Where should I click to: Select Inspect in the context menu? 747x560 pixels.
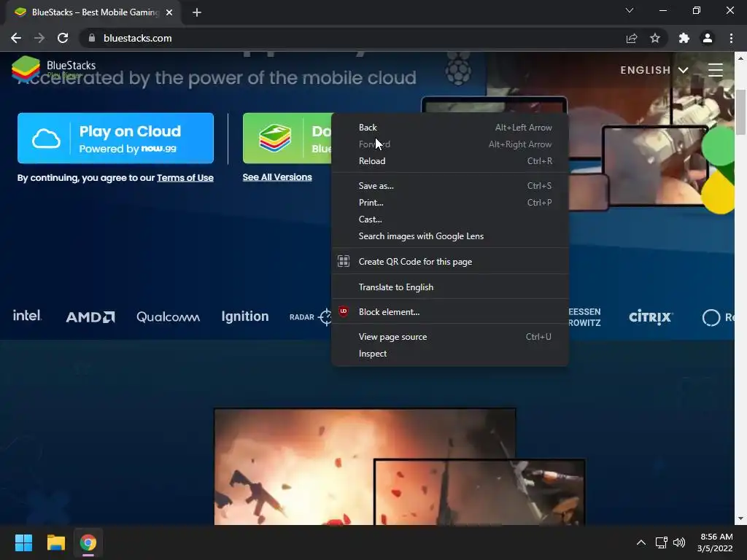point(449,354)
